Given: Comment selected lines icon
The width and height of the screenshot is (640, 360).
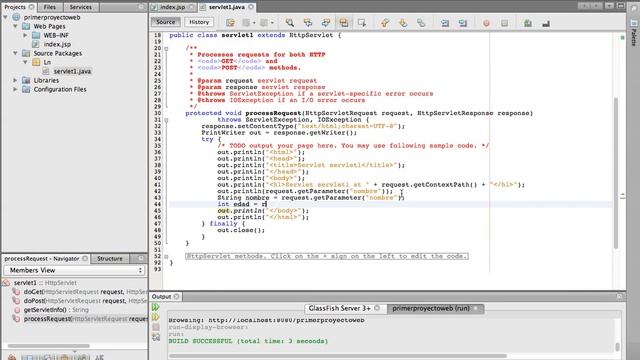Looking at the screenshot, I should tap(528, 23).
